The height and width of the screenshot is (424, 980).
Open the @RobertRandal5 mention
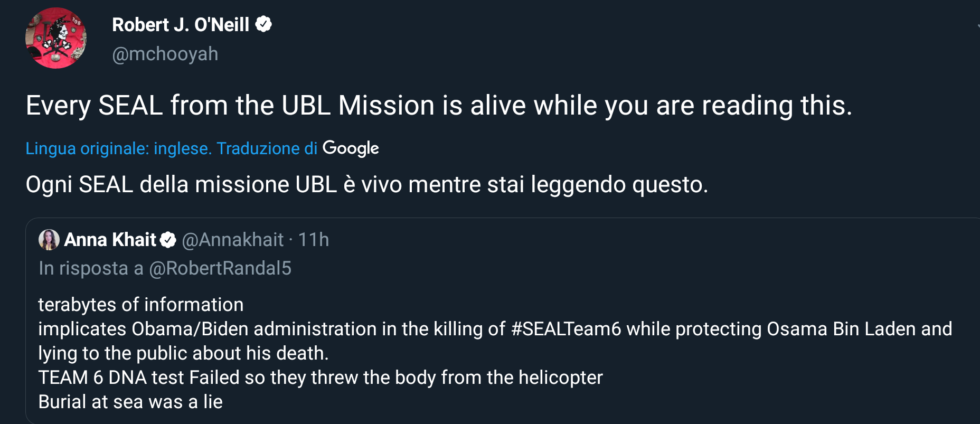(x=220, y=268)
